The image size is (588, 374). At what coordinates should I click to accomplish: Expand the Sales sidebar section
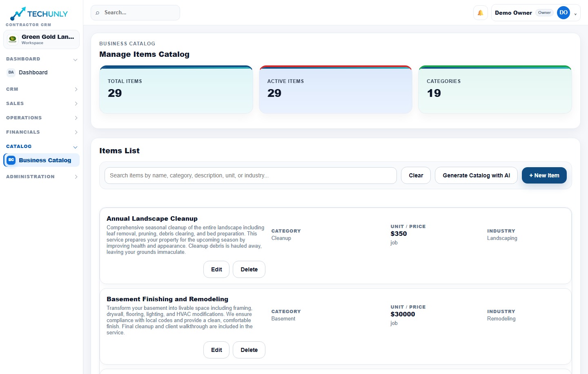click(x=76, y=103)
